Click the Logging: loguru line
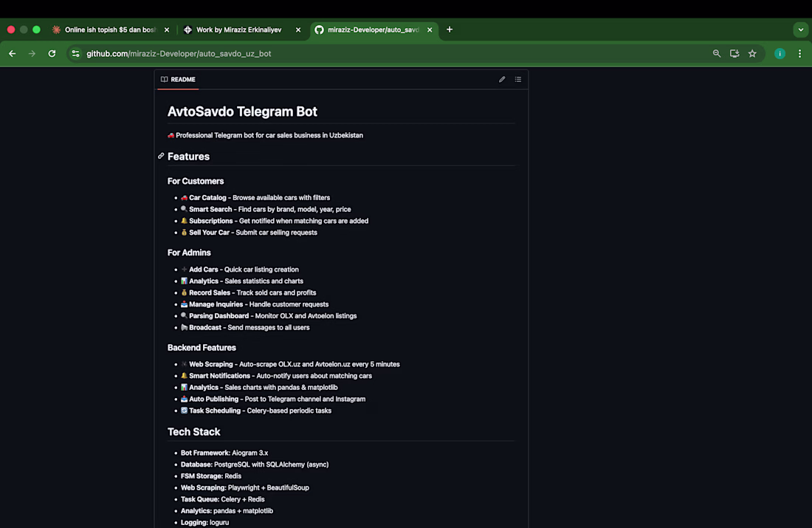812x528 pixels. 204,522
